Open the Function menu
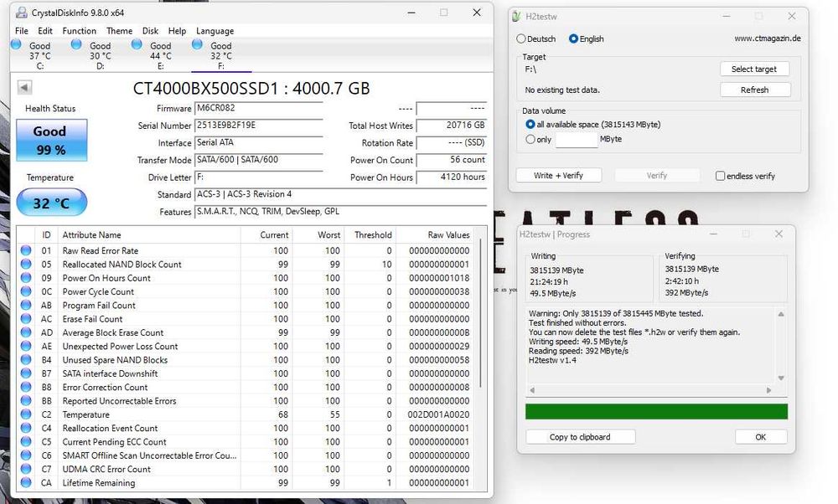This screenshot has width=838, height=504. [79, 31]
